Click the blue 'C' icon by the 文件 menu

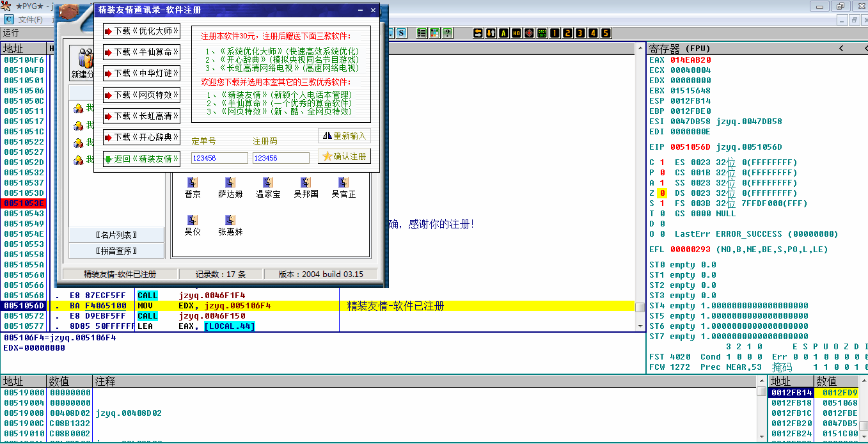coord(9,19)
